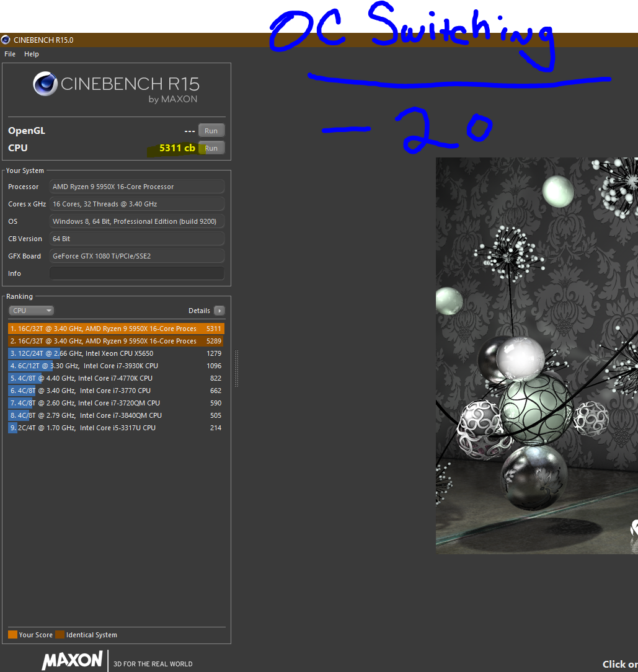This screenshot has height=672, width=638.
Task: Select the Intel Core i7-4770K ranking row
Action: click(116, 378)
